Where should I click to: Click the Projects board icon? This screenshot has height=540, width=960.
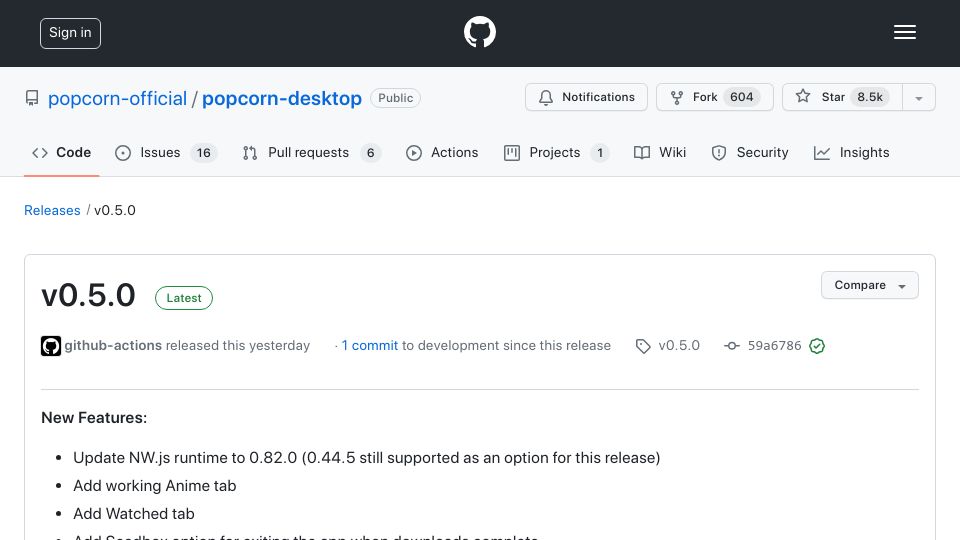pyautogui.click(x=512, y=153)
